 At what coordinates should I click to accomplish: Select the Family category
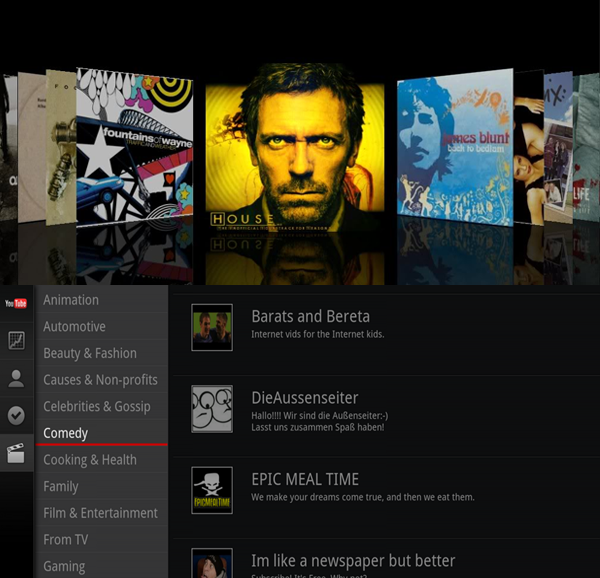[x=101, y=486]
